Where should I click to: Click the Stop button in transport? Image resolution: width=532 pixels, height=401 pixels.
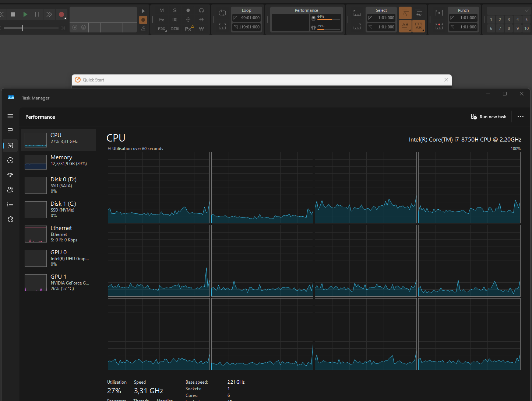(x=13, y=14)
